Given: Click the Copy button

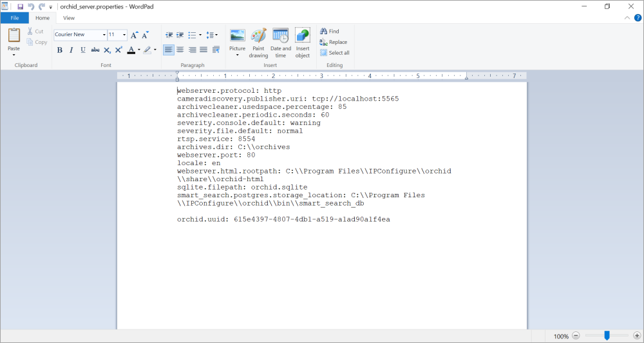Looking at the screenshot, I should 37,42.
